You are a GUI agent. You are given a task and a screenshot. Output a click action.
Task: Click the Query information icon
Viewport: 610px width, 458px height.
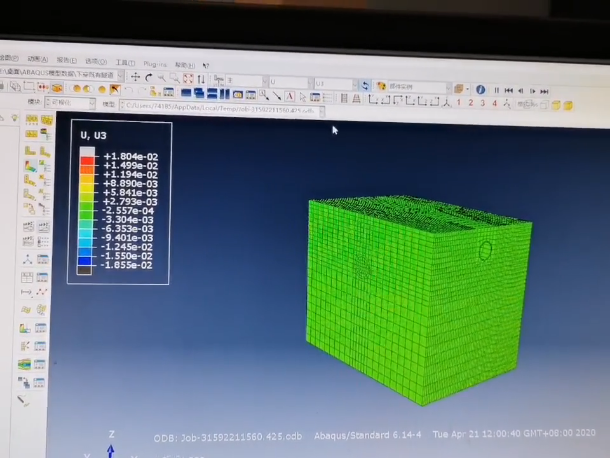[x=480, y=89]
